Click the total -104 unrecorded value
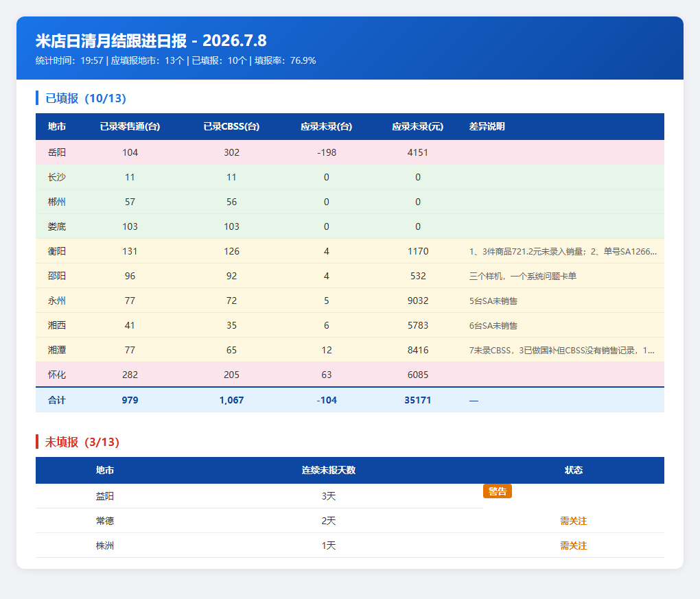 (x=327, y=401)
